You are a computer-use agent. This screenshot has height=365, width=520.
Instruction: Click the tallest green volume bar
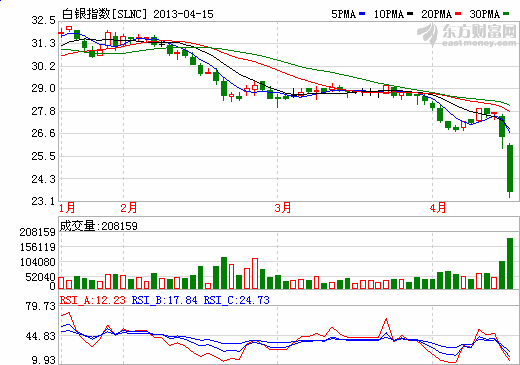click(x=510, y=263)
